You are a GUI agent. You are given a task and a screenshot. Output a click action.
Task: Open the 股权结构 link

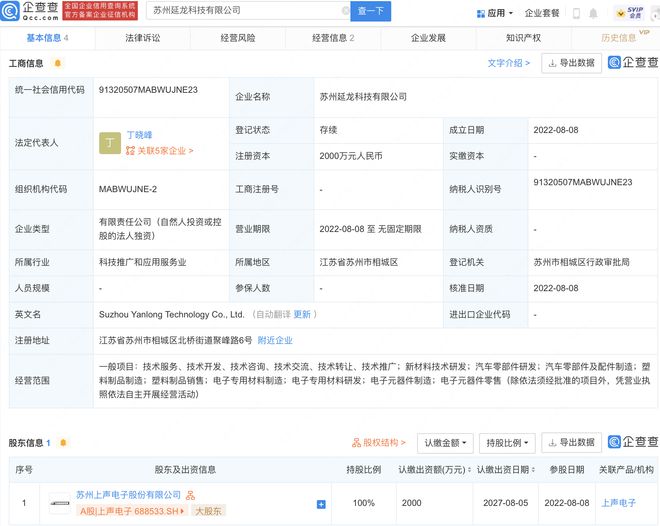click(x=378, y=443)
